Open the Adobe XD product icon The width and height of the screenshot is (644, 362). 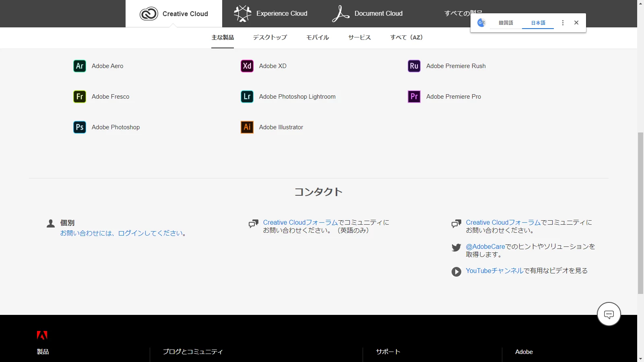[x=247, y=66]
